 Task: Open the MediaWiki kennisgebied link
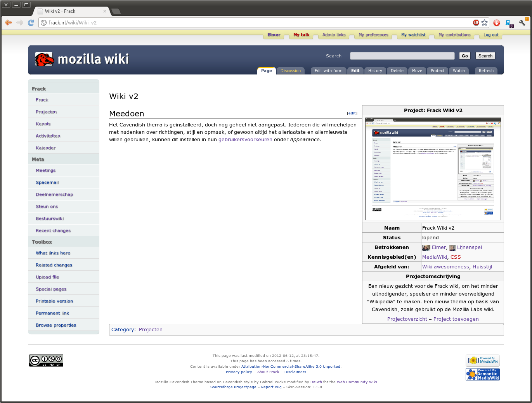435,257
